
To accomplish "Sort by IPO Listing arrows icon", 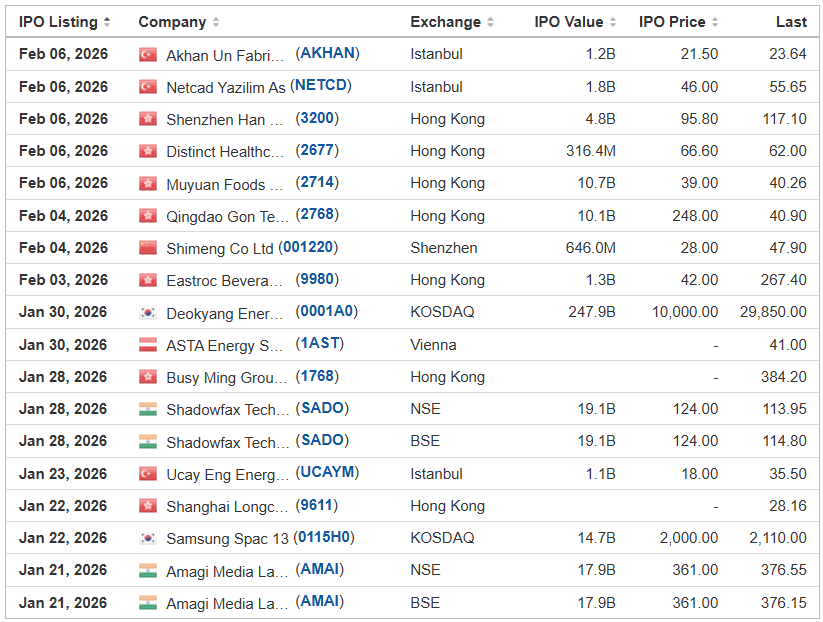I will click(107, 22).
